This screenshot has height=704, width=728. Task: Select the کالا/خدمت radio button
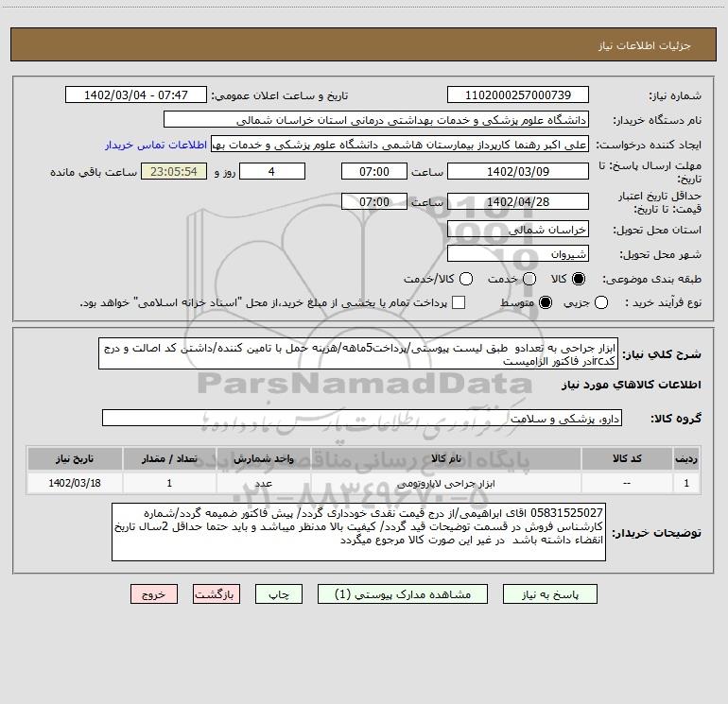coord(466,279)
